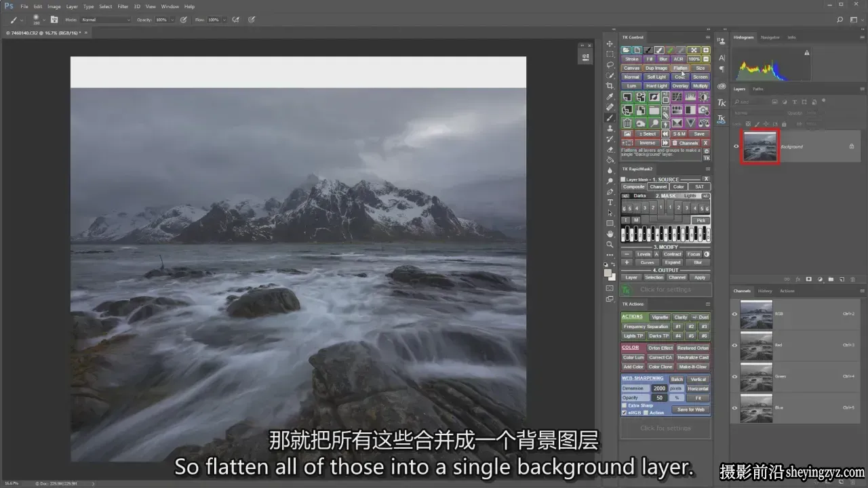Viewport: 868px width, 488px height.
Task: Open the TK Control panel menu
Action: [708, 37]
